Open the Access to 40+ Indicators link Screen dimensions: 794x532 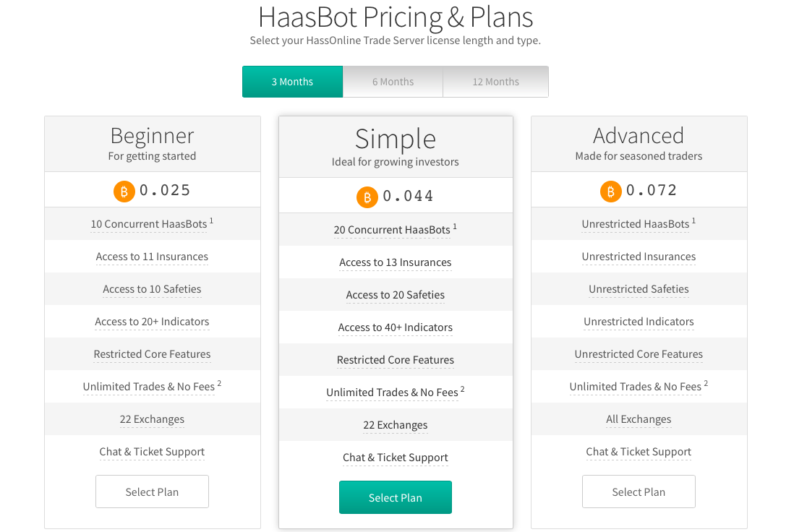(x=395, y=327)
